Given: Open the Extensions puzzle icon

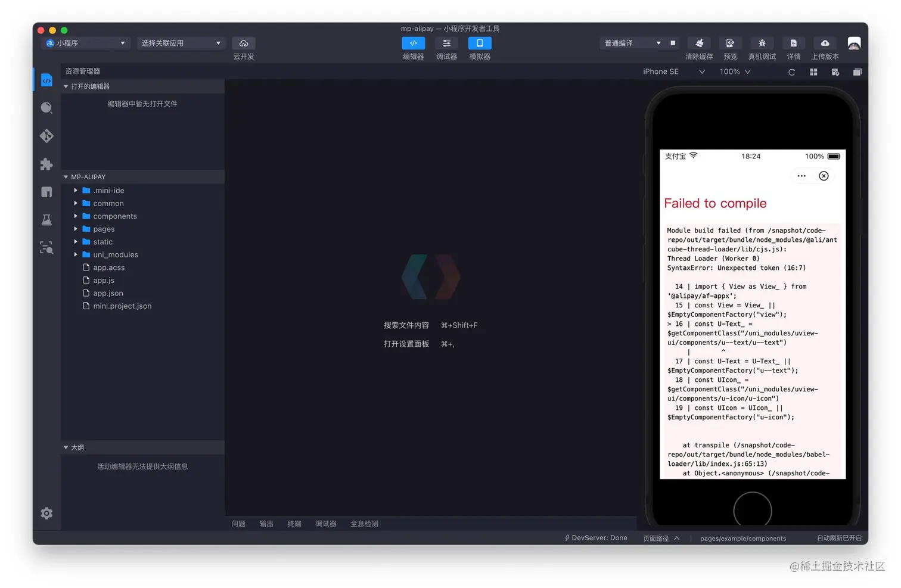Looking at the screenshot, I should (46, 164).
